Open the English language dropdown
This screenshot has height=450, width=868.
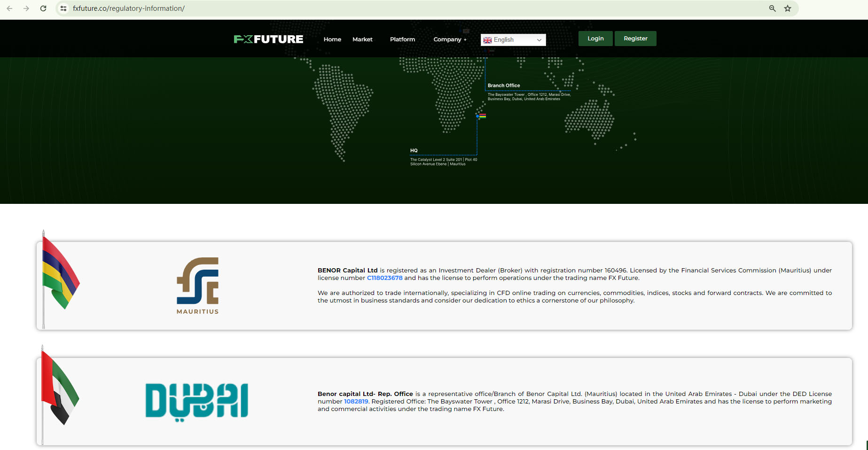(x=513, y=40)
